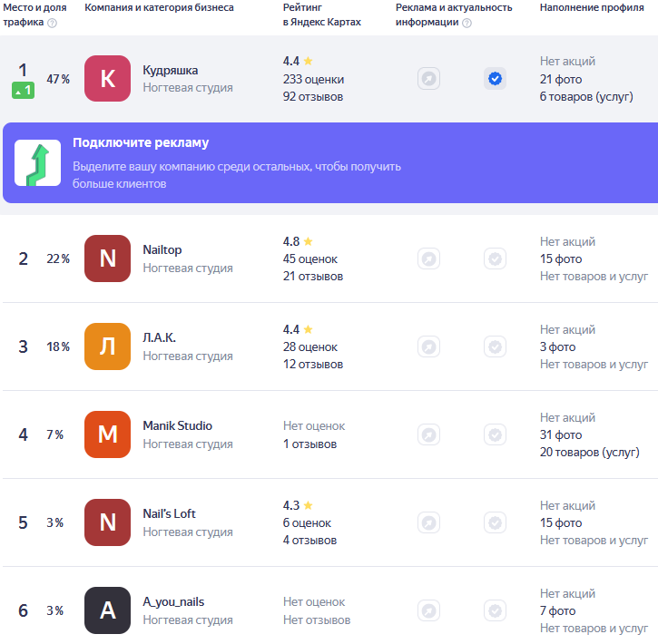Image resolution: width=658 pixels, height=644 pixels.
Task: Click the 'Наполнение профиля' column header
Action: pyautogui.click(x=592, y=7)
